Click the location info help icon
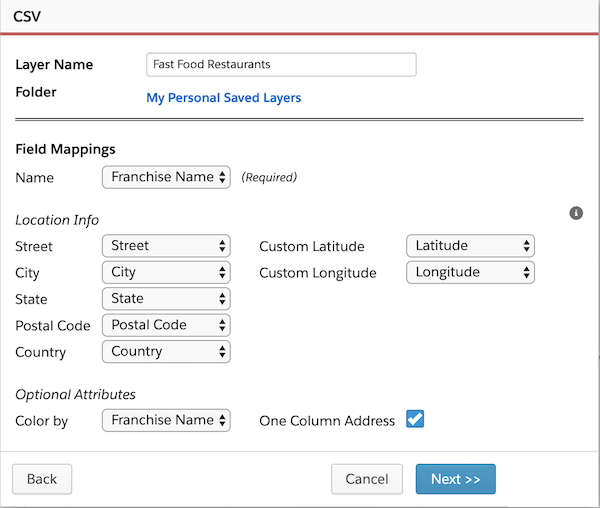This screenshot has width=600, height=508. [x=576, y=213]
